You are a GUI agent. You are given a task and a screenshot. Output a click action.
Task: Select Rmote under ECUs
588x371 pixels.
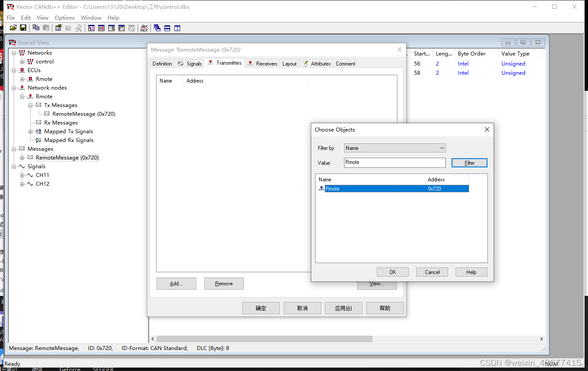[44, 79]
